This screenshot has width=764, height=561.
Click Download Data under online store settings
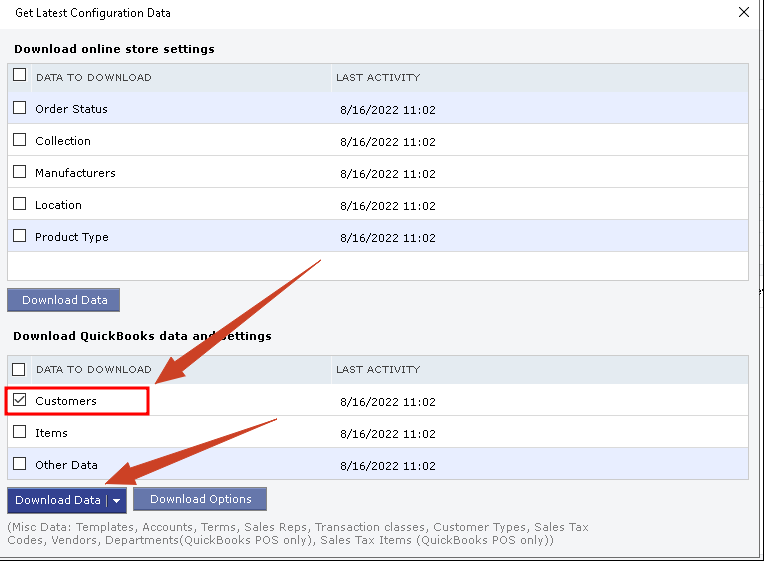(63, 300)
